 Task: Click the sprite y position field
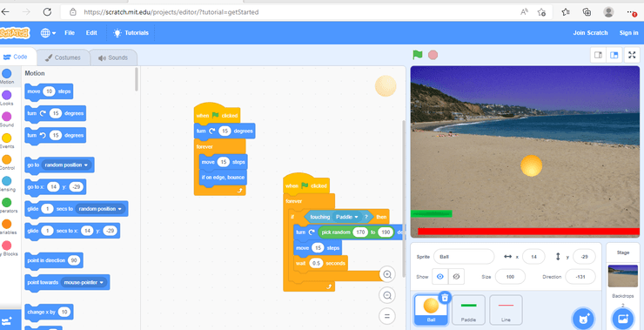[584, 257]
